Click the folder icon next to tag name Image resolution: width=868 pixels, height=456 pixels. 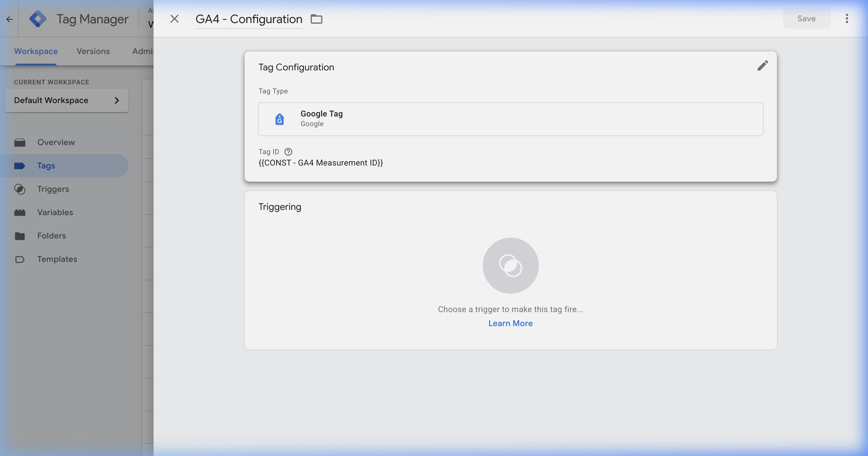click(316, 19)
